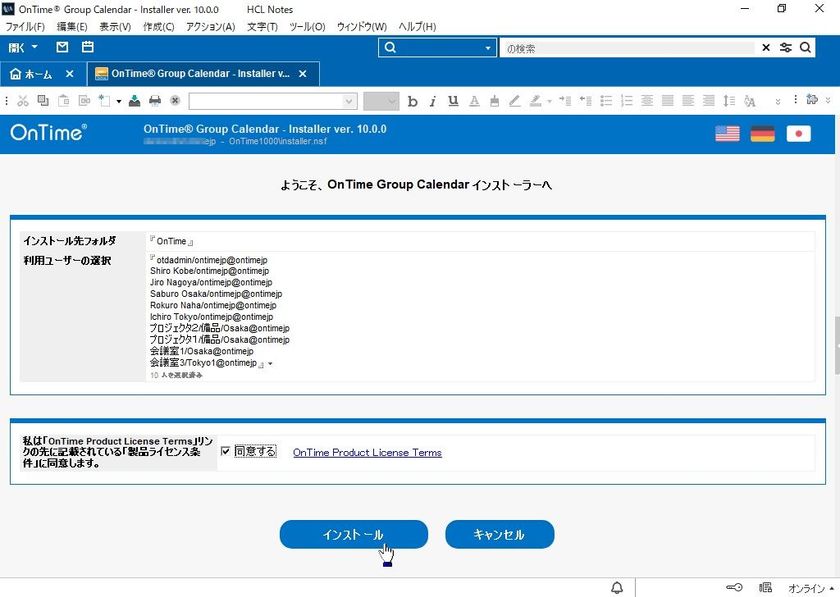The width and height of the screenshot is (840, 597).
Task: Click the print icon
Action: tap(155, 101)
